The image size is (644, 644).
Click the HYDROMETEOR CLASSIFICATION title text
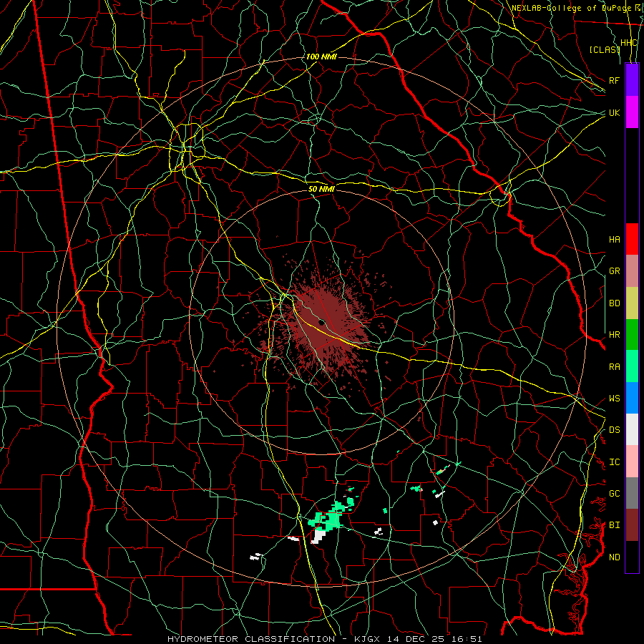click(251, 639)
